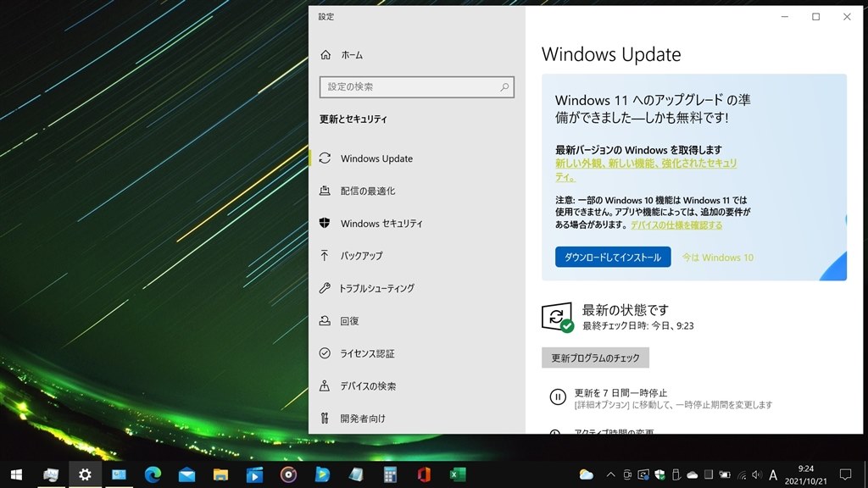Image resolution: width=868 pixels, height=488 pixels.
Task: Click the up-to-date status icon
Action: pos(558,317)
